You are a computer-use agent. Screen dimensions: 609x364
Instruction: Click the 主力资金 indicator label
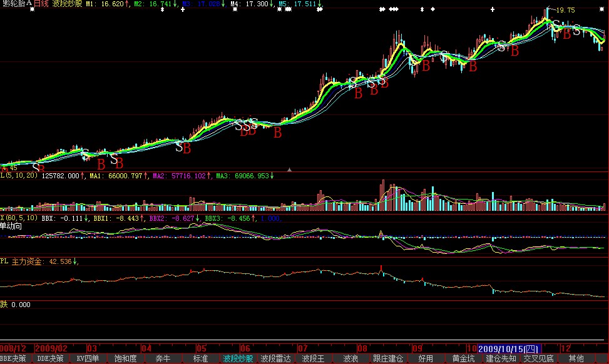[28, 261]
